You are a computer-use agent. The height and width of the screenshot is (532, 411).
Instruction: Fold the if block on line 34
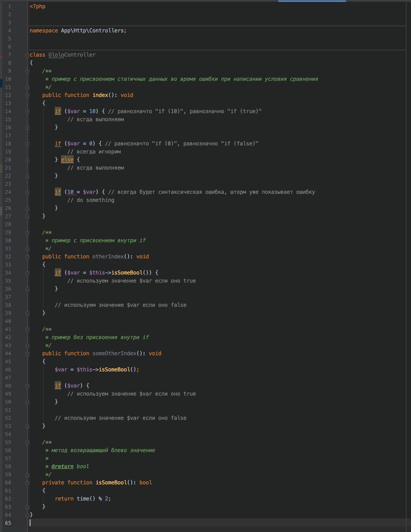(27, 273)
